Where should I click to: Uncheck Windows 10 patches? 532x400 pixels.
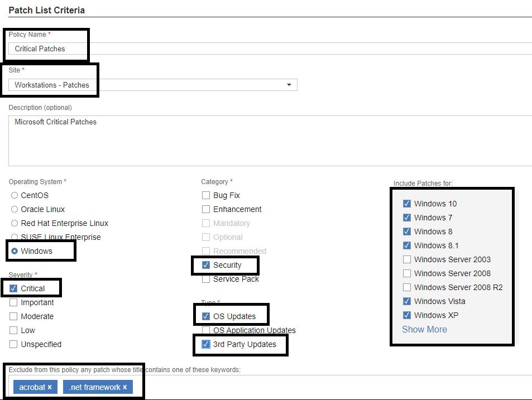(x=407, y=204)
